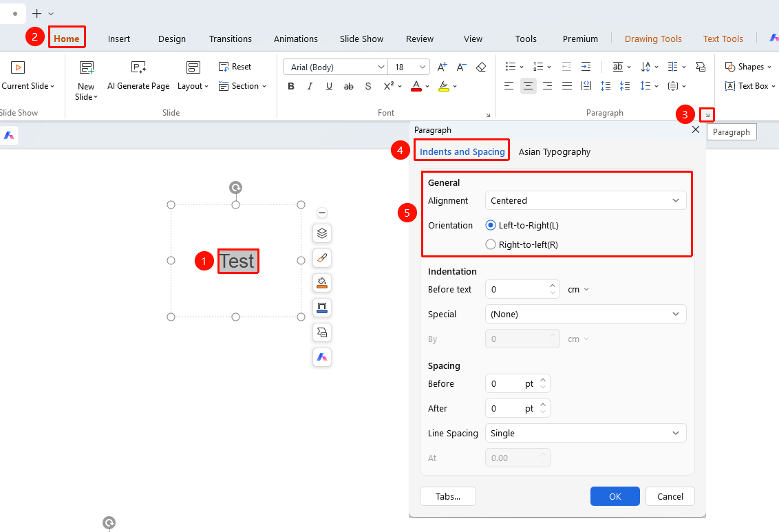Click the shape fill bucket icon on the floating toolbar

coord(322,283)
